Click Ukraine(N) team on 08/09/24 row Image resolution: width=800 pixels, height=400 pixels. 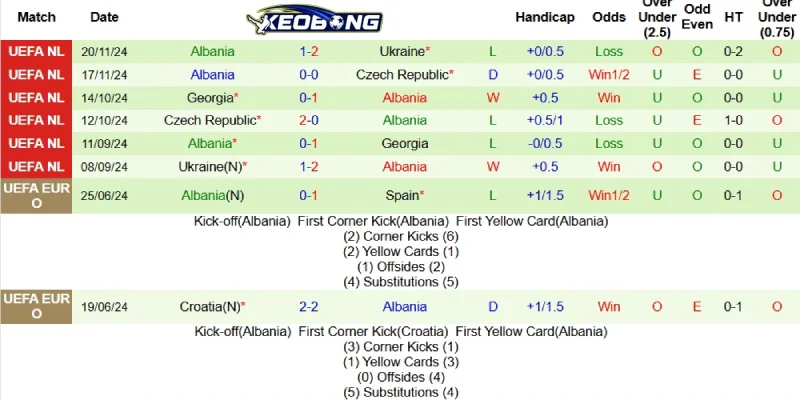[212, 167]
